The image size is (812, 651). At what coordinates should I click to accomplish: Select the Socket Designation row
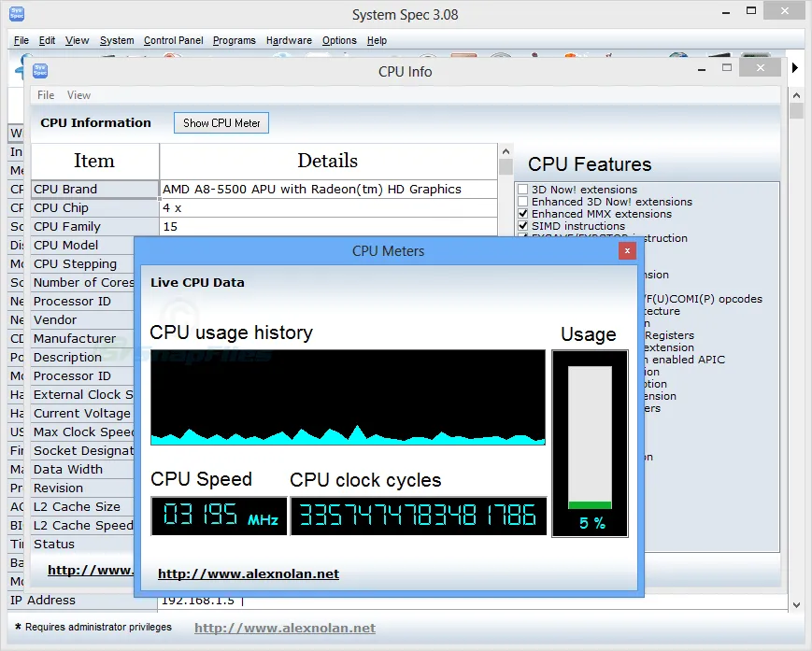(83, 451)
